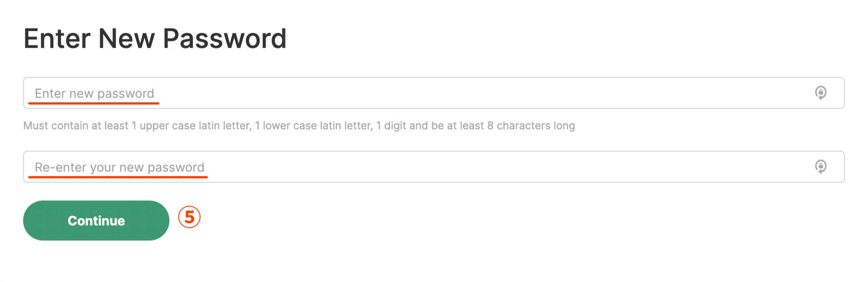This screenshot has width=868, height=282.
Task: Click the 'Re-enter your new password' placeholder text
Action: pyautogui.click(x=120, y=167)
